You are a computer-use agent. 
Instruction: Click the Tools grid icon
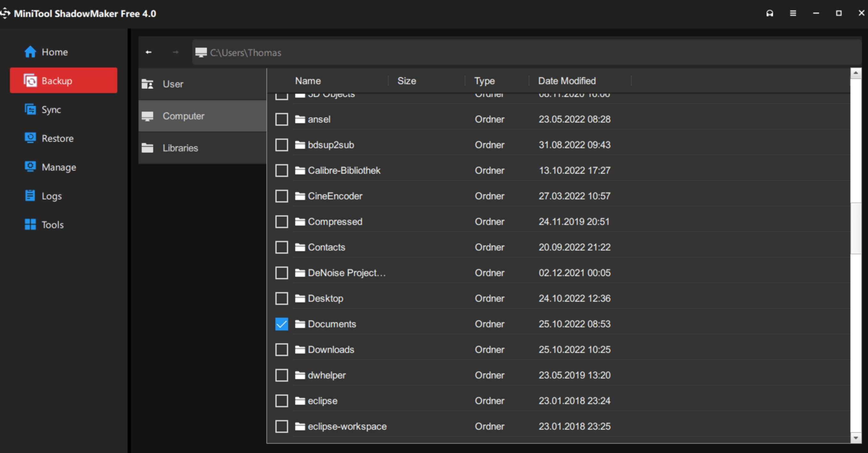(x=30, y=225)
